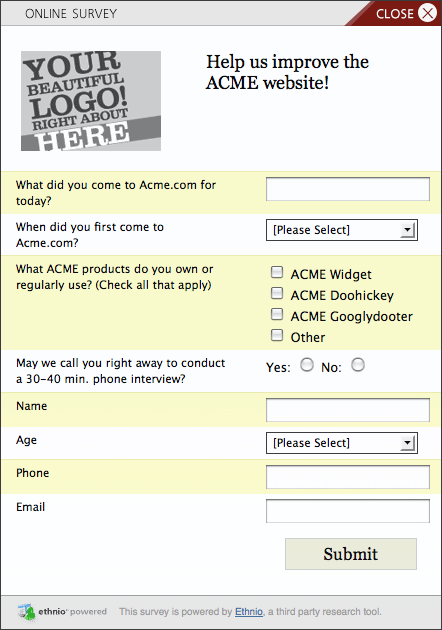The width and height of the screenshot is (442, 630).
Task: Open the first-visit Please Select dropdown
Action: (342, 230)
